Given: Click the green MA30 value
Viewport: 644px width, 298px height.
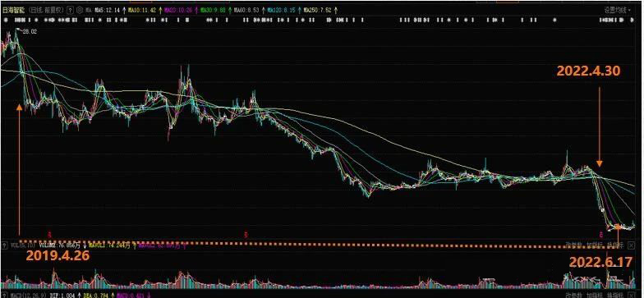Looking at the screenshot, I should (214, 10).
